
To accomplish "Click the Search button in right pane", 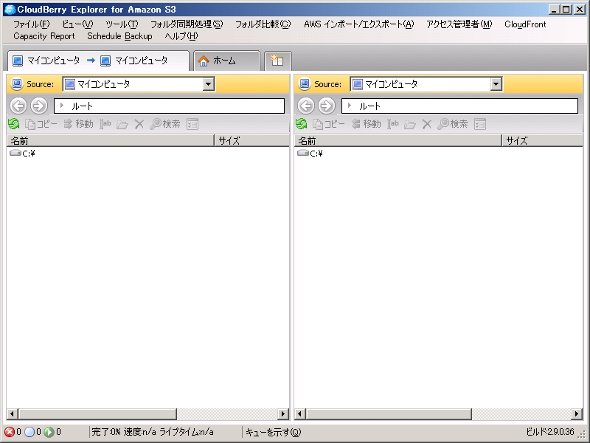I will click(453, 124).
